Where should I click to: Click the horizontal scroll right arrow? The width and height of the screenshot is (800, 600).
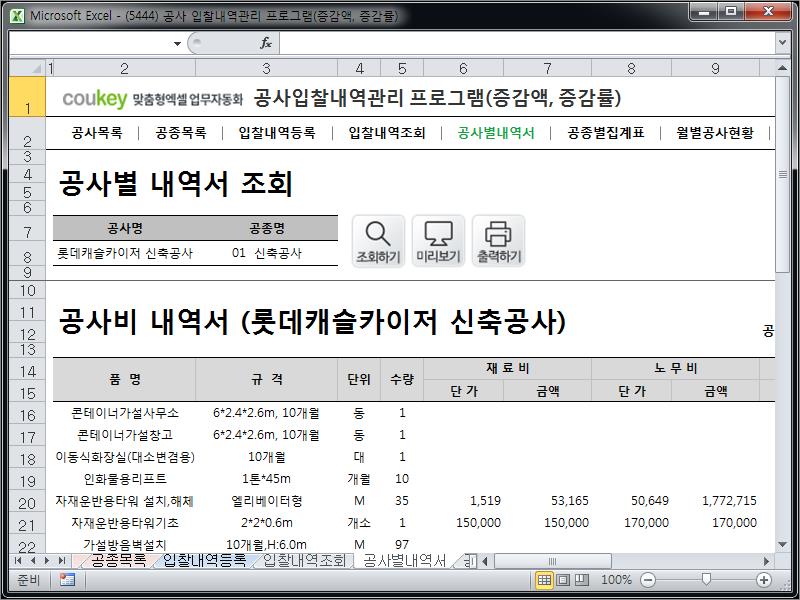tap(766, 561)
